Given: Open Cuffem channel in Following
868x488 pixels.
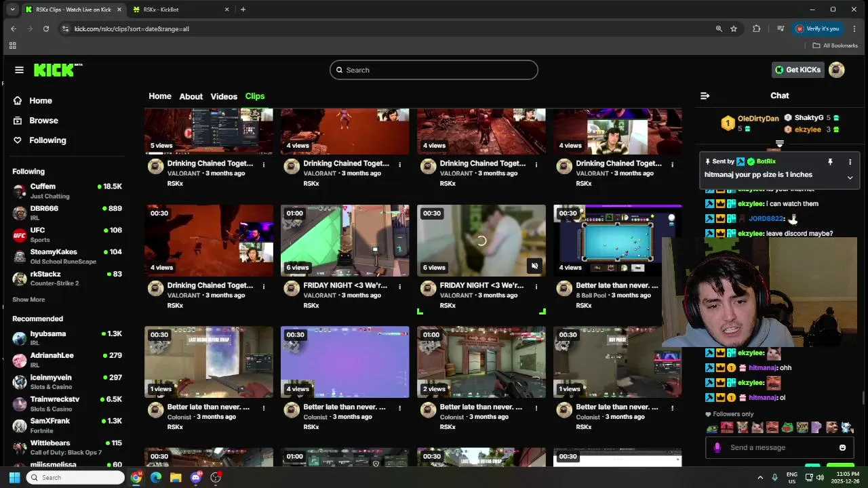Looking at the screenshot, I should tap(67, 191).
